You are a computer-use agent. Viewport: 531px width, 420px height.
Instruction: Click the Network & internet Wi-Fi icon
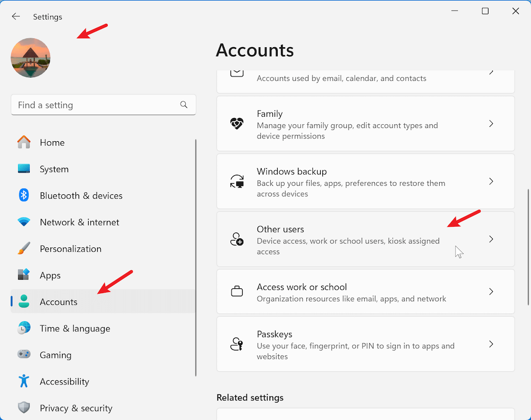click(x=24, y=222)
